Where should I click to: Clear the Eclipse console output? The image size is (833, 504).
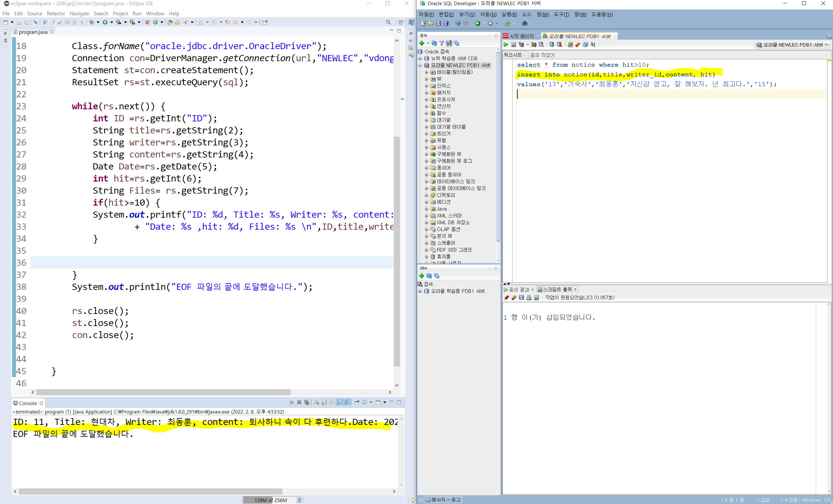click(x=317, y=402)
